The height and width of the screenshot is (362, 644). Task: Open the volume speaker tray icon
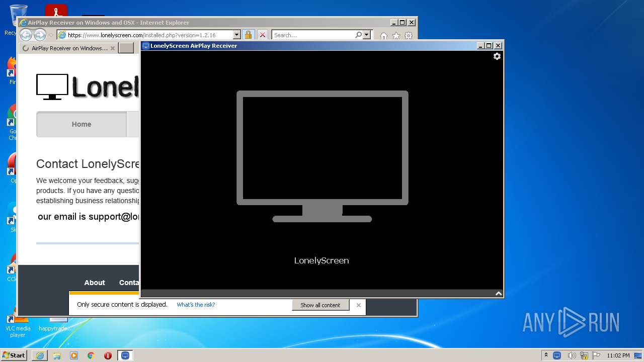(572, 355)
